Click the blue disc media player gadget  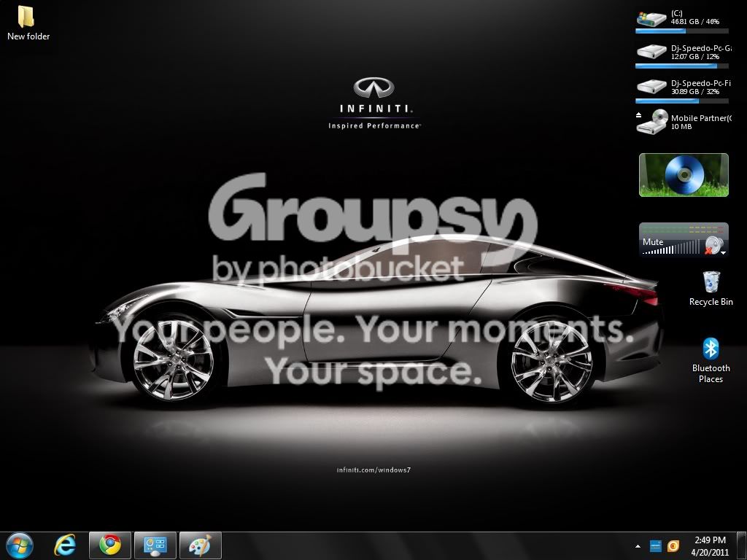tap(684, 175)
